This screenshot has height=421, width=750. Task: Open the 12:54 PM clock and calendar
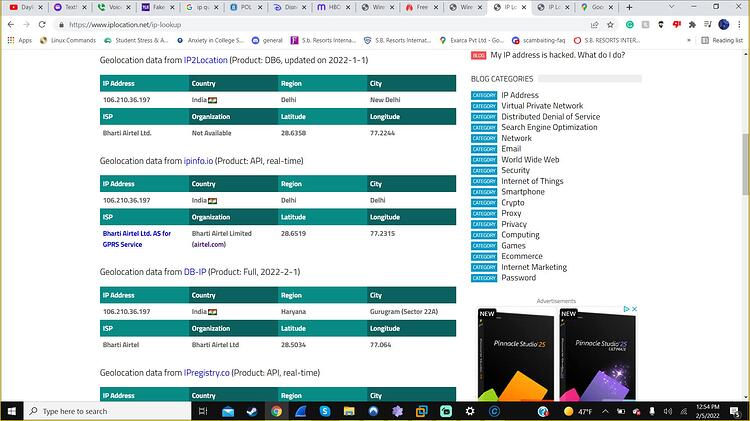coord(707,411)
